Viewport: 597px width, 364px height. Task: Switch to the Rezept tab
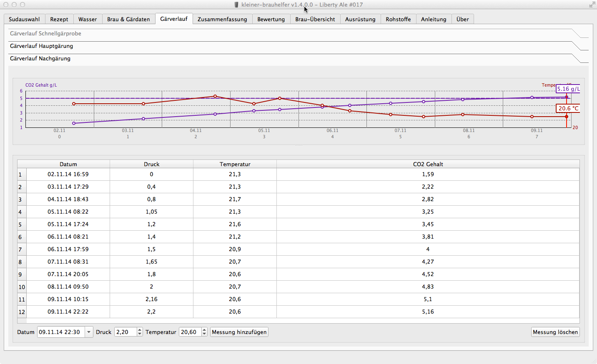(x=59, y=19)
